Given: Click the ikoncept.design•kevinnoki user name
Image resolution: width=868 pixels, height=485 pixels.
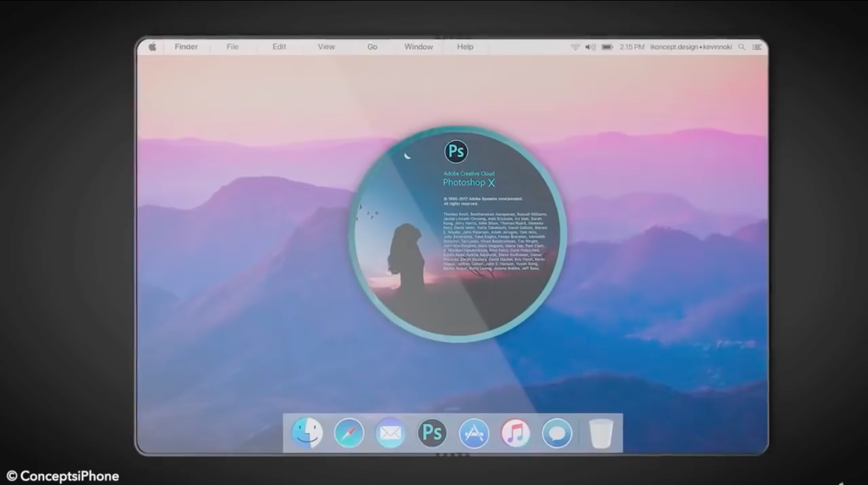Looking at the screenshot, I should [x=691, y=46].
